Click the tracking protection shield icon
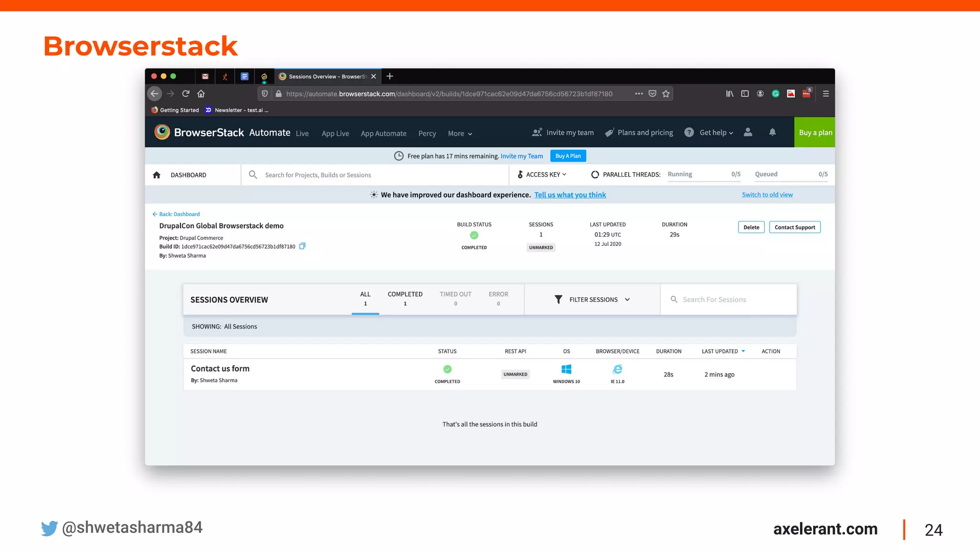Viewport: 980px width, 551px height. (x=265, y=94)
